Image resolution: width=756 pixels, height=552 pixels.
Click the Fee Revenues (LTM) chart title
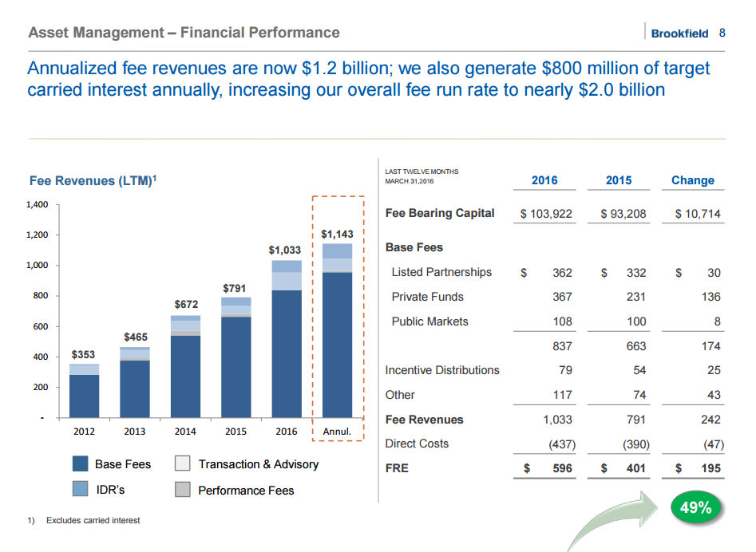tap(93, 181)
